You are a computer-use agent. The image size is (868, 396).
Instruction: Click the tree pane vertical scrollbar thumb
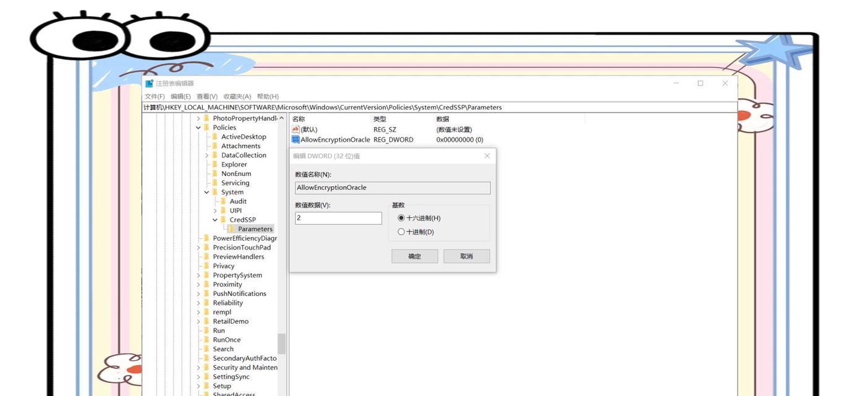281,344
